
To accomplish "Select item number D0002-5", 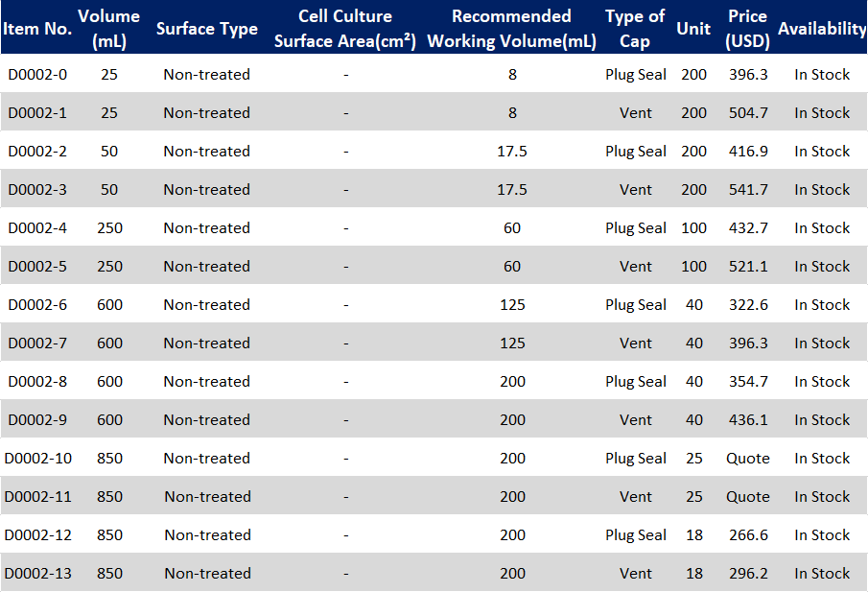I will point(37,267).
